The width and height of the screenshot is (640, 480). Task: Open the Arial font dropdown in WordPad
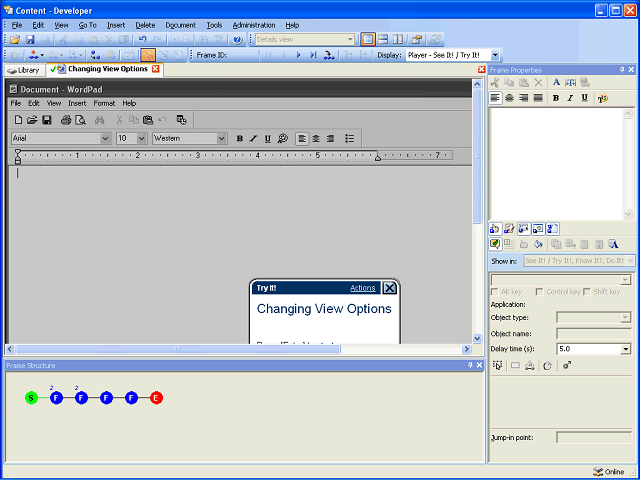pos(105,138)
